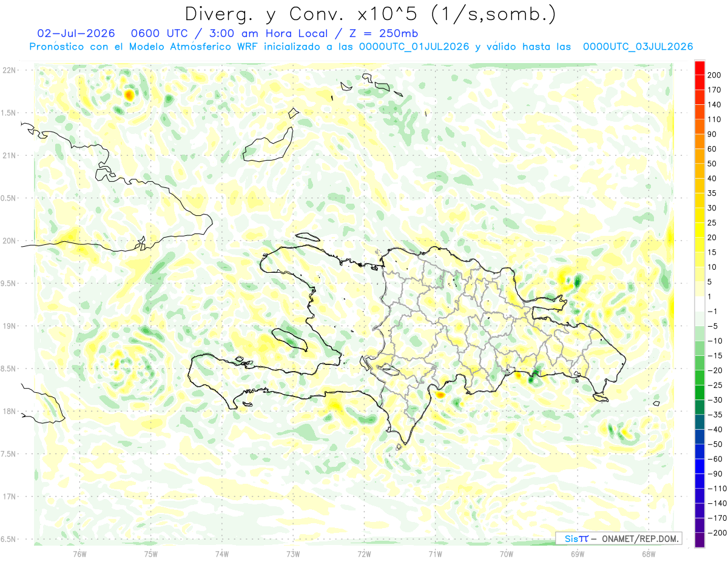Click the orange swatch between 60 and 90
The width and height of the screenshot is (728, 562).
(x=699, y=141)
